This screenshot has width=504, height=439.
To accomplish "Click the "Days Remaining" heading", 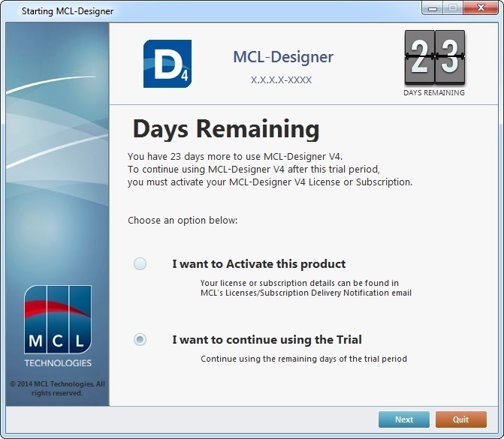I will tap(226, 129).
